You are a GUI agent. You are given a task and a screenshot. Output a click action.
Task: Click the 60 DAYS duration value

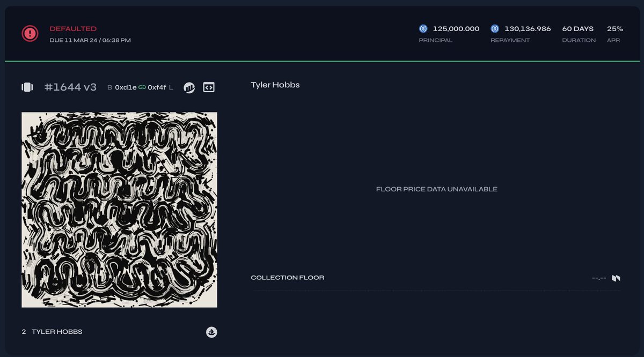point(577,29)
